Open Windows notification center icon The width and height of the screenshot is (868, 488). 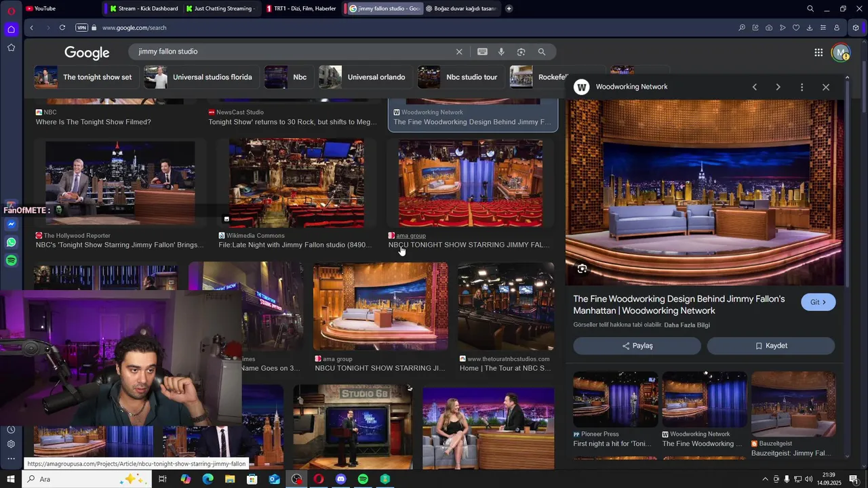(854, 479)
